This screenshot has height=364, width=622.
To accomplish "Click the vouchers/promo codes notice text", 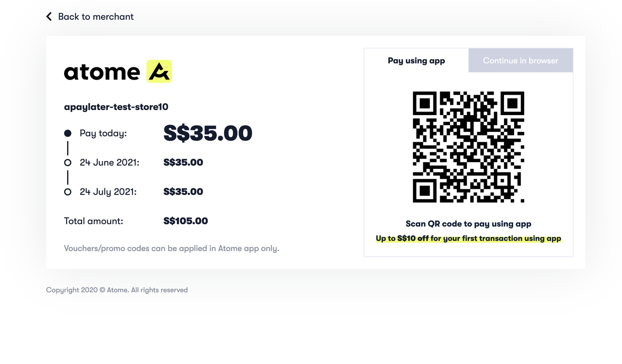I will (x=172, y=248).
